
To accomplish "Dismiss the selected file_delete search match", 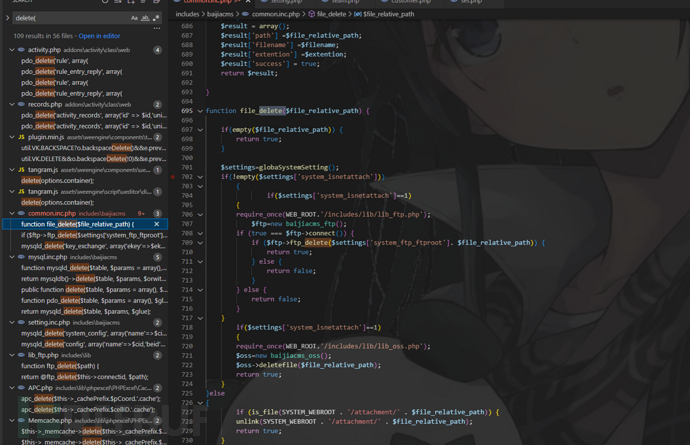I will click(157, 224).
